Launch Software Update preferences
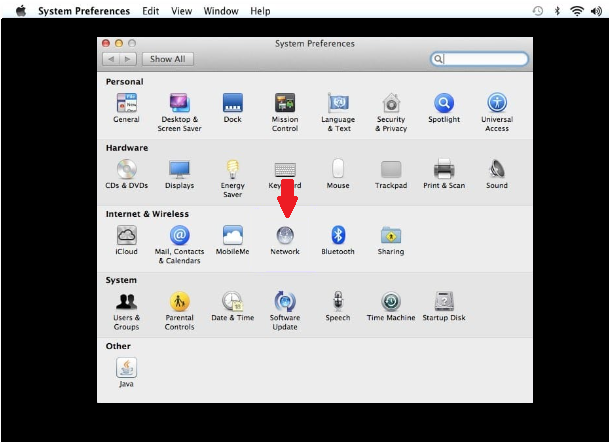The width and height of the screenshot is (609, 442). (x=285, y=302)
